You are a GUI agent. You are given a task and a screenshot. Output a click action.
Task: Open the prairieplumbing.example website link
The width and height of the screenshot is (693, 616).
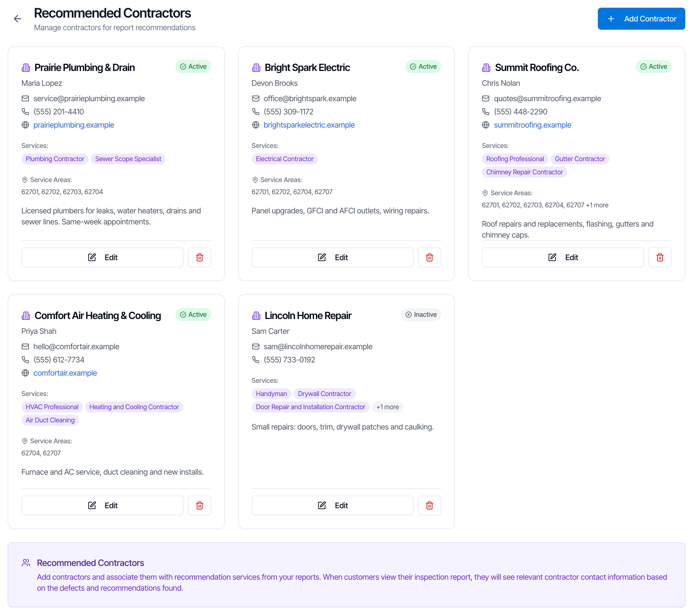pos(74,125)
